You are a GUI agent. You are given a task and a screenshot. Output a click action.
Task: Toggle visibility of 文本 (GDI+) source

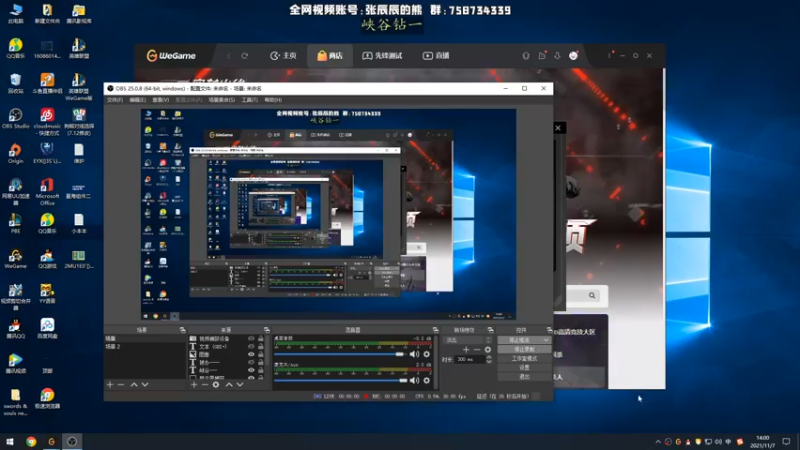pos(251,346)
